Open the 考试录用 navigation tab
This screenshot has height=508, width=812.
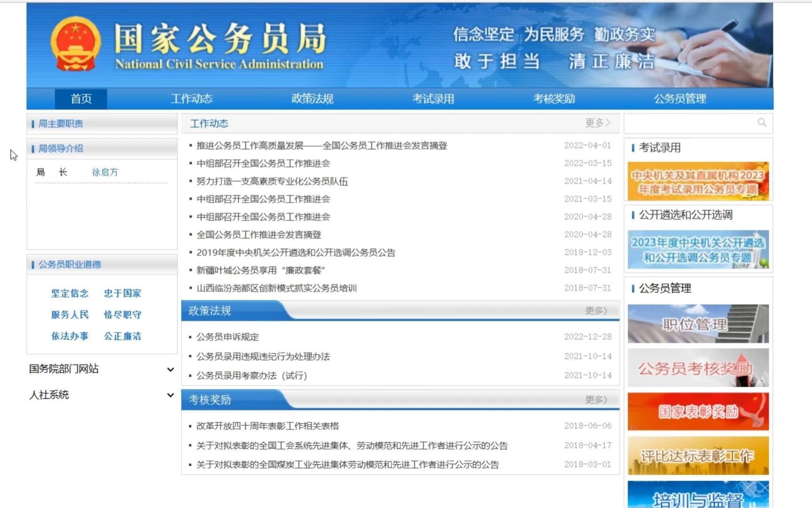(x=433, y=99)
